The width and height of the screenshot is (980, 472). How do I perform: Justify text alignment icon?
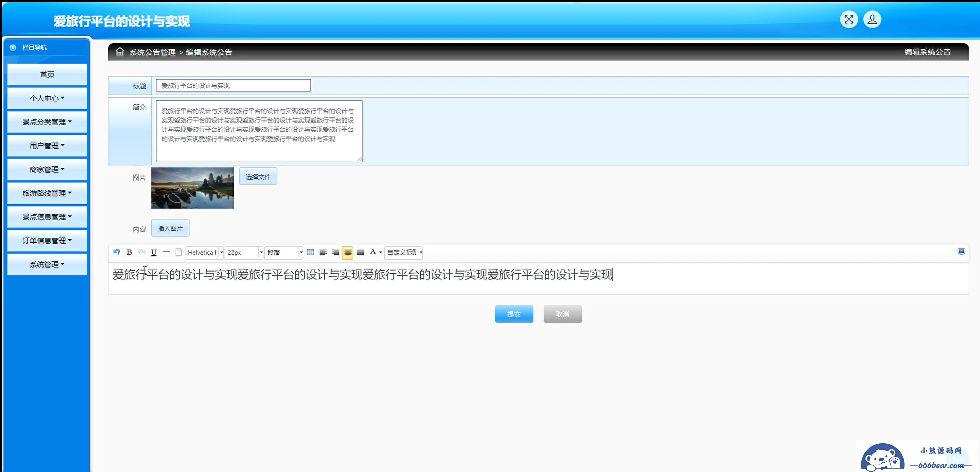[x=360, y=252]
